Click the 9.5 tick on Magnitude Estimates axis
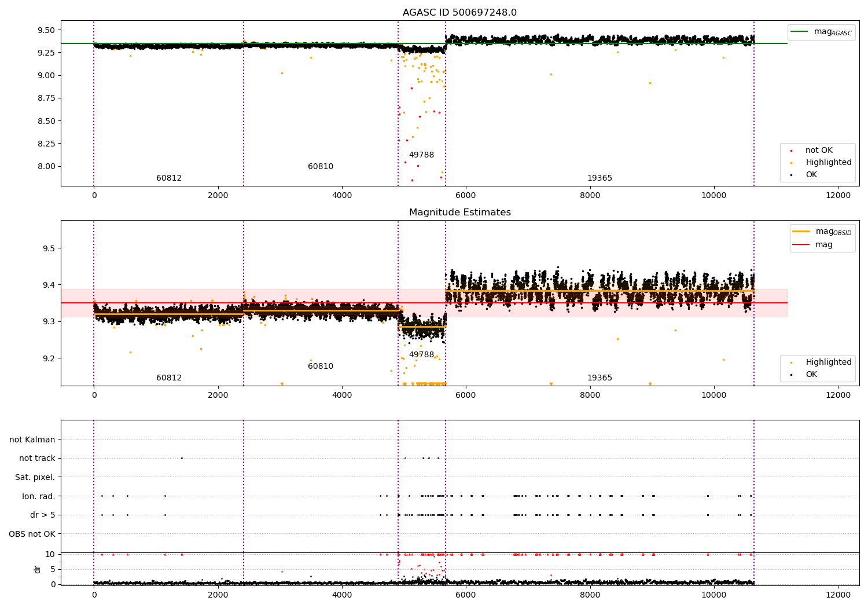The width and height of the screenshot is (868, 608). tap(48, 248)
